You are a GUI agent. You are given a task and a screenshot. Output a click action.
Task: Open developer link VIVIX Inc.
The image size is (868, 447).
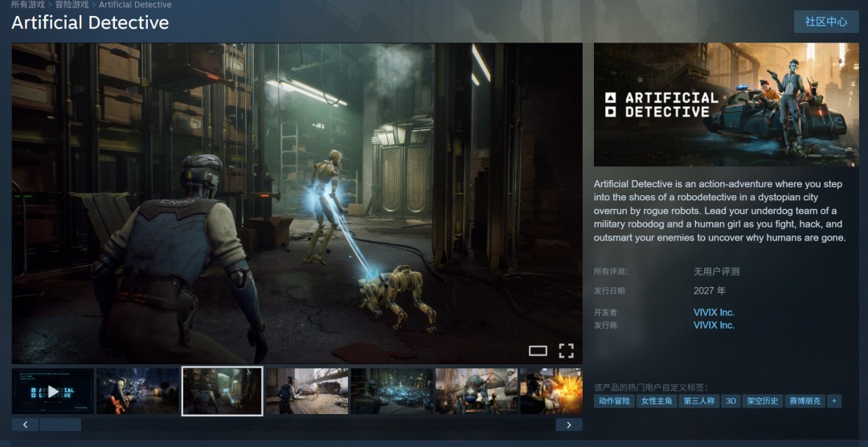point(714,312)
